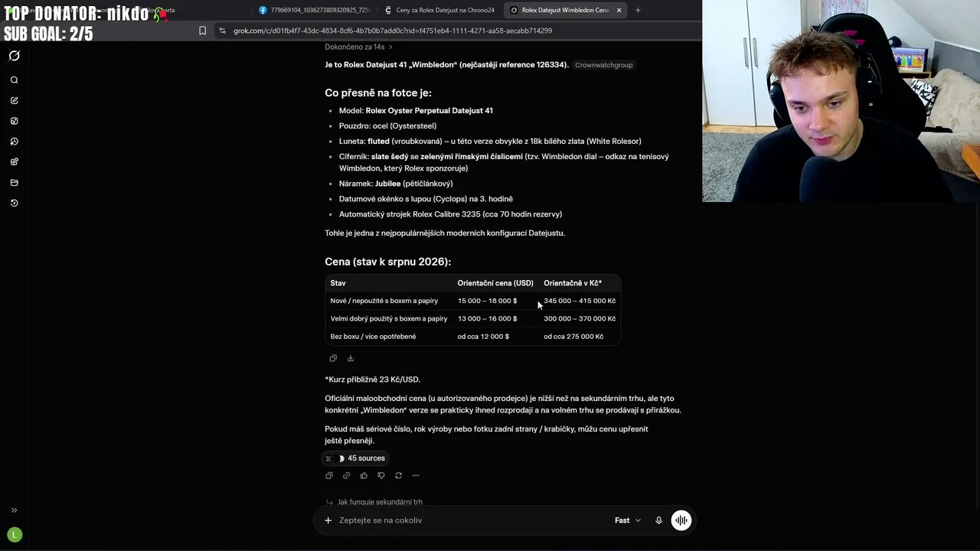Click the 'Pouzdro: ocel (Oystersteel)' bullet

[x=387, y=126]
